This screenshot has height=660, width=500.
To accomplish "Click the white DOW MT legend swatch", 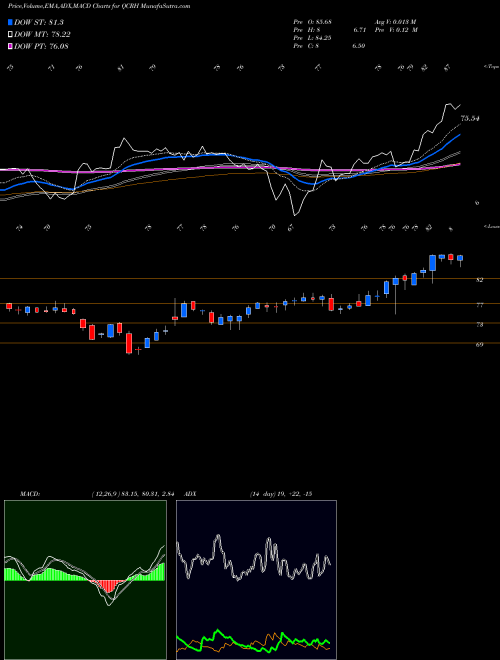I will tap(10, 35).
